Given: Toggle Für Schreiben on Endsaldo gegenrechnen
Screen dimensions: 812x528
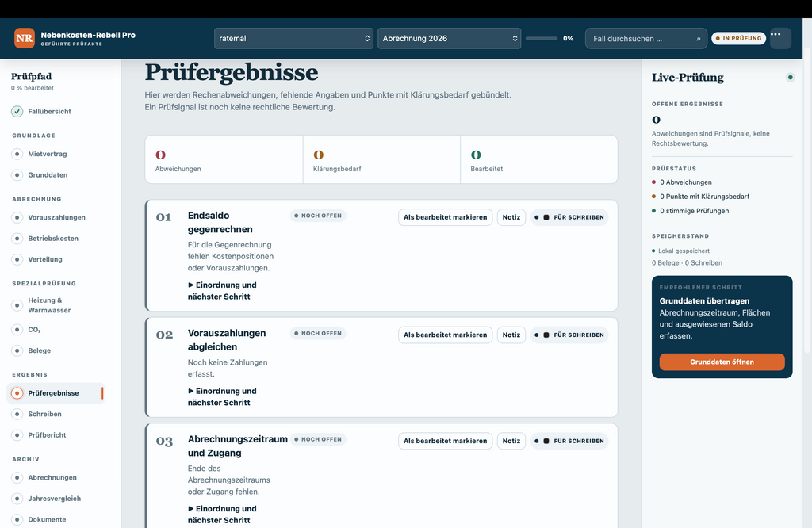Looking at the screenshot, I should point(569,217).
